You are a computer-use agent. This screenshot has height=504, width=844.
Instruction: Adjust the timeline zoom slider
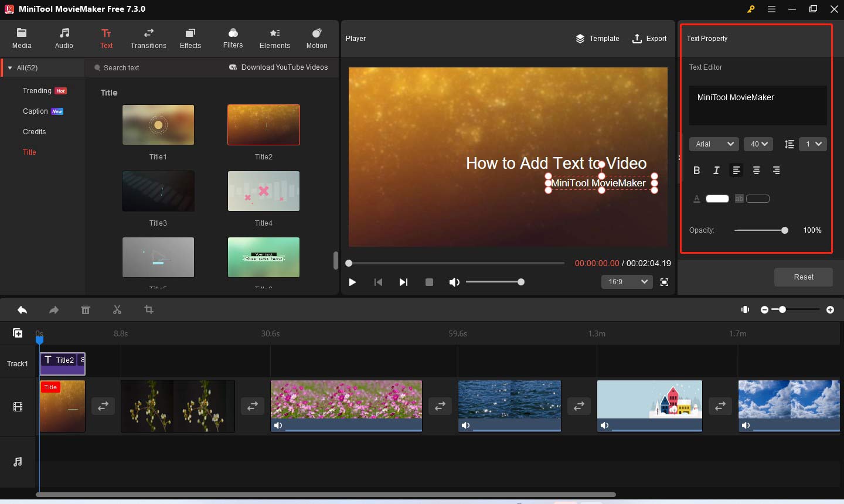pos(796,309)
